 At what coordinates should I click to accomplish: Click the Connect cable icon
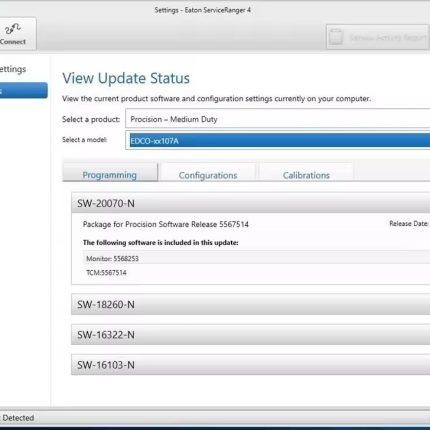[13, 29]
